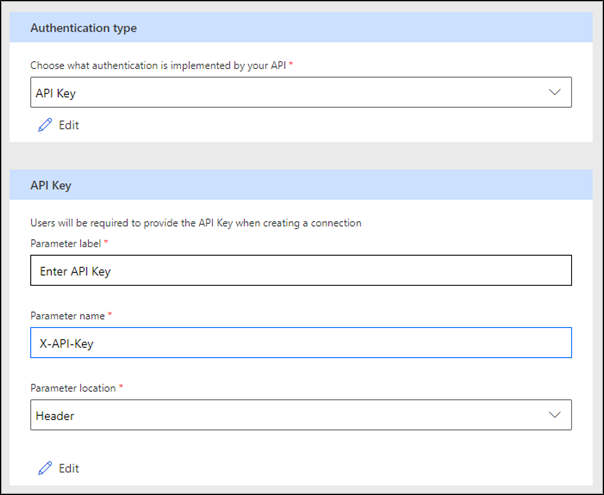Image resolution: width=604 pixels, height=495 pixels.
Task: Click the pencil icon below Parameter location
Action: (x=44, y=468)
